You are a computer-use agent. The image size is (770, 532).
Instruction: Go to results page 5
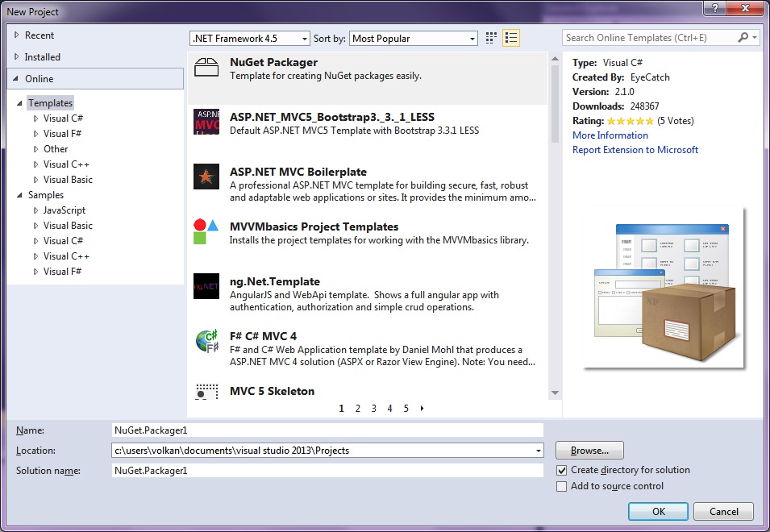point(406,409)
